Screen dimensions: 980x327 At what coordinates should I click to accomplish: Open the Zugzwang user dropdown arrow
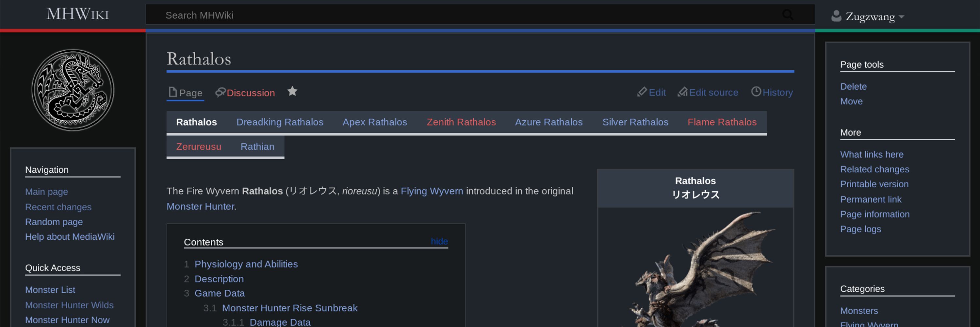901,17
